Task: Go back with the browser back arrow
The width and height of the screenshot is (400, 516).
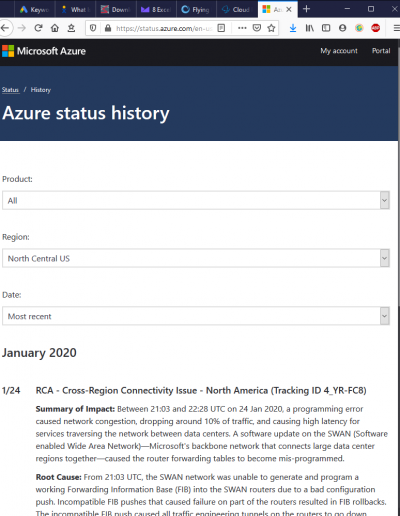Action: tap(5, 28)
